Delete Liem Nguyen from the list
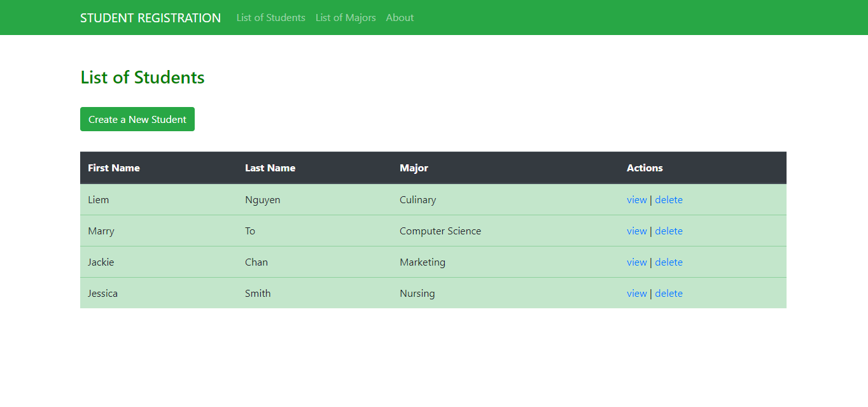Image resolution: width=868 pixels, height=407 pixels. pyautogui.click(x=668, y=200)
